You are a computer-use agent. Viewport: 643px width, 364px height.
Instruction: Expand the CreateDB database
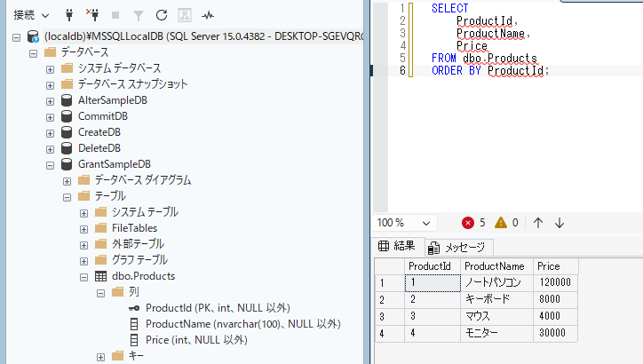(x=50, y=134)
